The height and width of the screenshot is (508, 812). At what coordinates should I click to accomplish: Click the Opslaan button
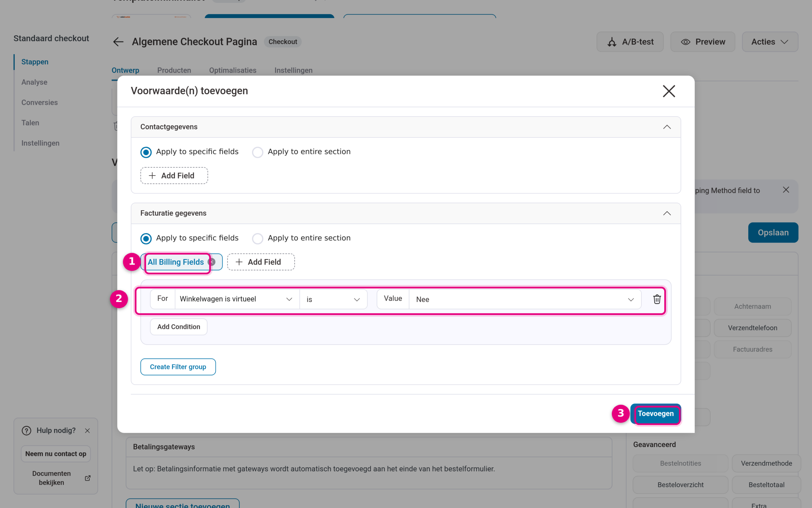click(773, 232)
